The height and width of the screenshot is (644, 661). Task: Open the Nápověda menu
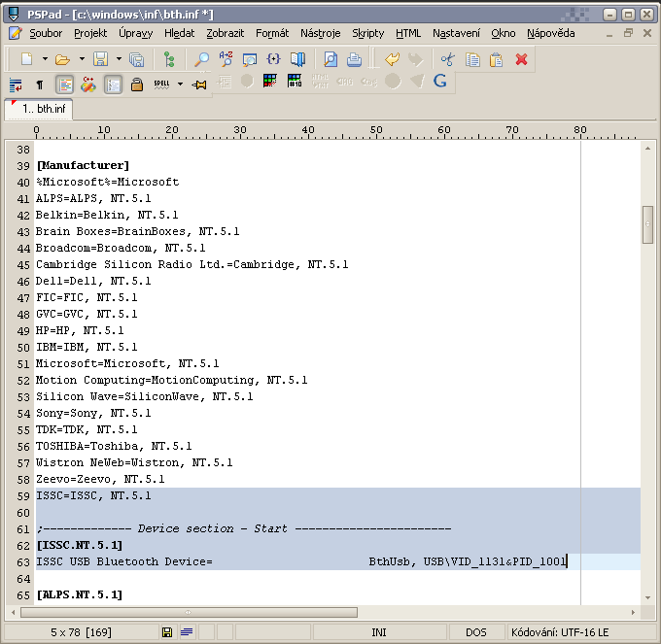point(550,33)
